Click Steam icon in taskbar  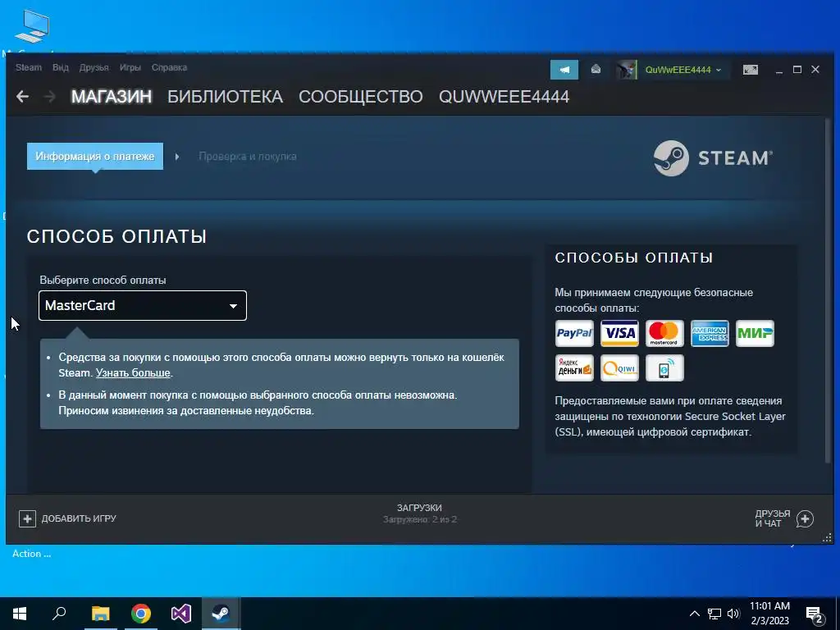[221, 614]
